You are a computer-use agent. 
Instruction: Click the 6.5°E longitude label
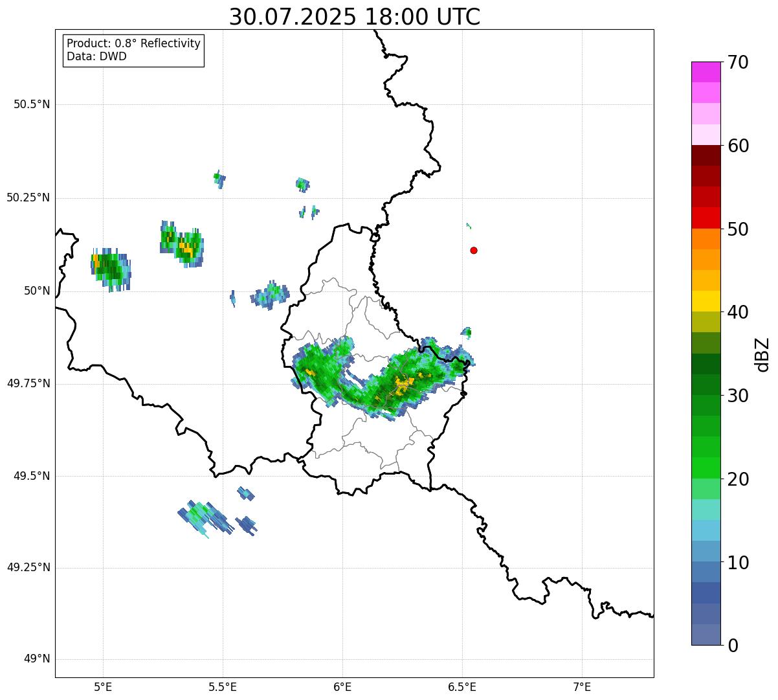[x=462, y=686]
